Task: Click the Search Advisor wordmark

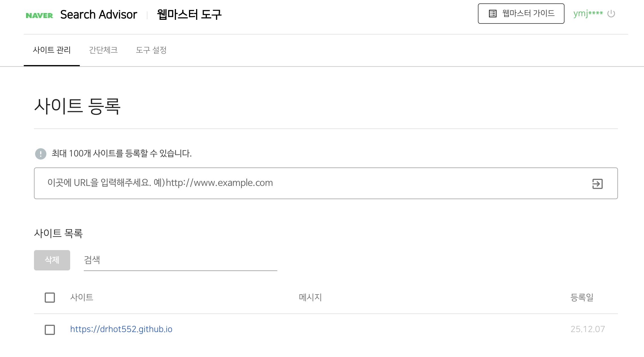Action: click(98, 14)
